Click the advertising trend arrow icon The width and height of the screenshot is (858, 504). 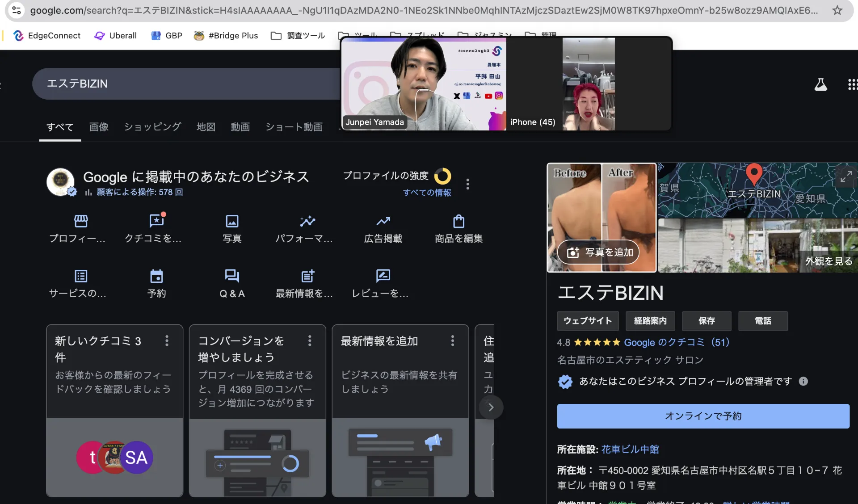383,221
